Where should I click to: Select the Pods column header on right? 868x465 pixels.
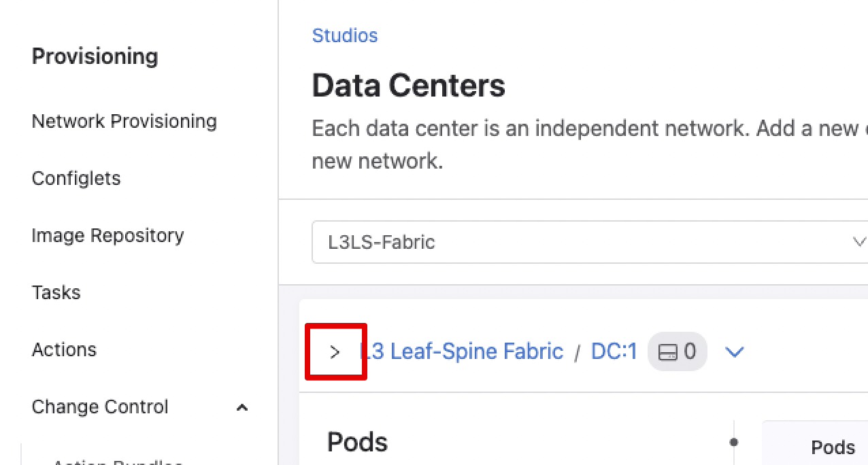(x=833, y=447)
